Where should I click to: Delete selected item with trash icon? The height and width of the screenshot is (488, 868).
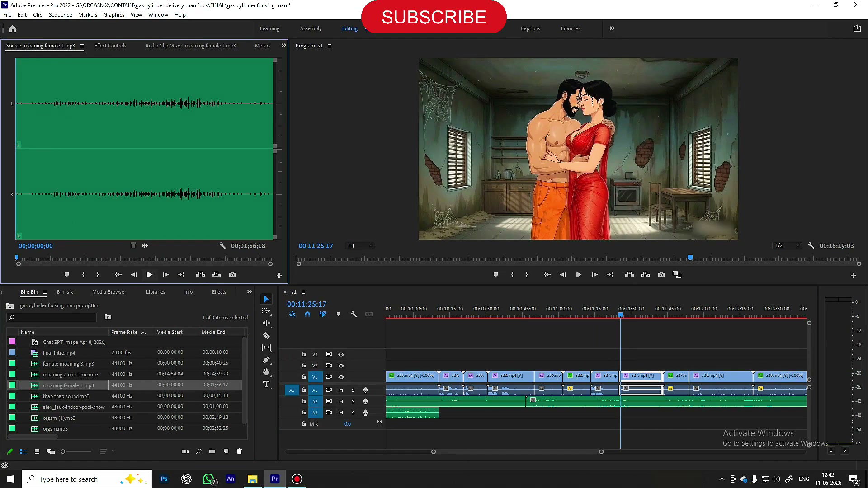[240, 451]
